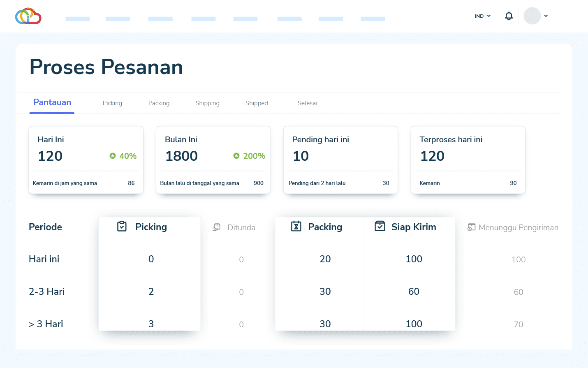The width and height of the screenshot is (588, 368).
Task: Click the Picking clipboard icon
Action: (122, 227)
